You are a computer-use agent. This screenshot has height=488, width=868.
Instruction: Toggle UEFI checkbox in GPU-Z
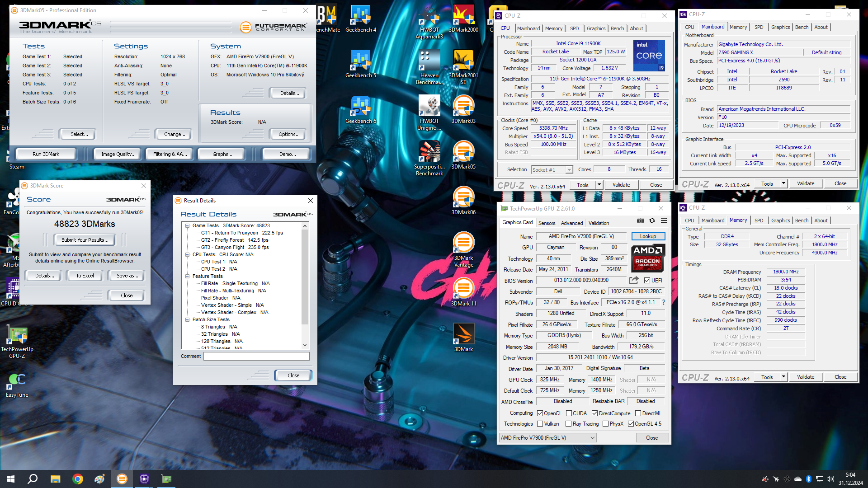pos(647,281)
